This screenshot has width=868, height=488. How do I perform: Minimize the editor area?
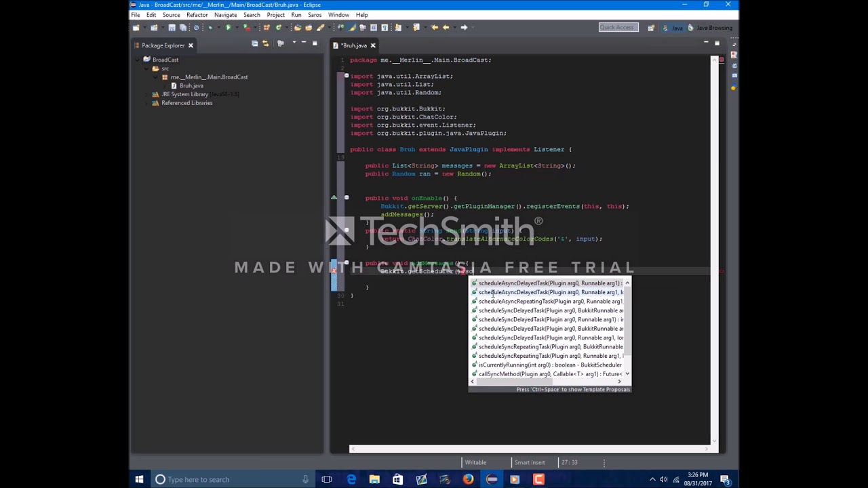tap(706, 43)
